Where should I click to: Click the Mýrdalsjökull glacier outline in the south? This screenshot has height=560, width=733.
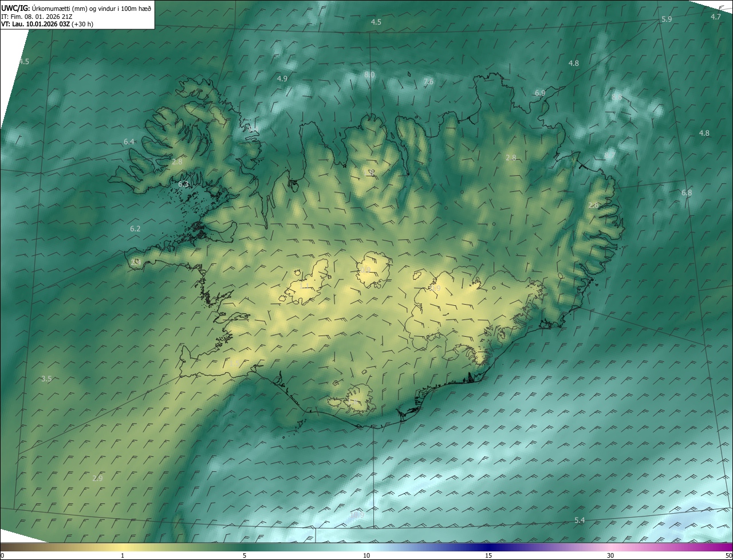(358, 398)
